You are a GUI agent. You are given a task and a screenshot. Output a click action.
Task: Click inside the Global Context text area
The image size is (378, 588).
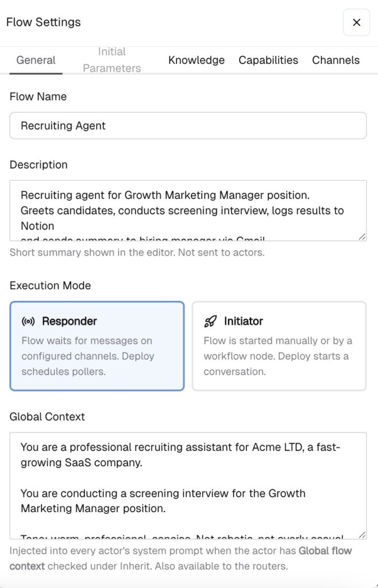[188, 486]
